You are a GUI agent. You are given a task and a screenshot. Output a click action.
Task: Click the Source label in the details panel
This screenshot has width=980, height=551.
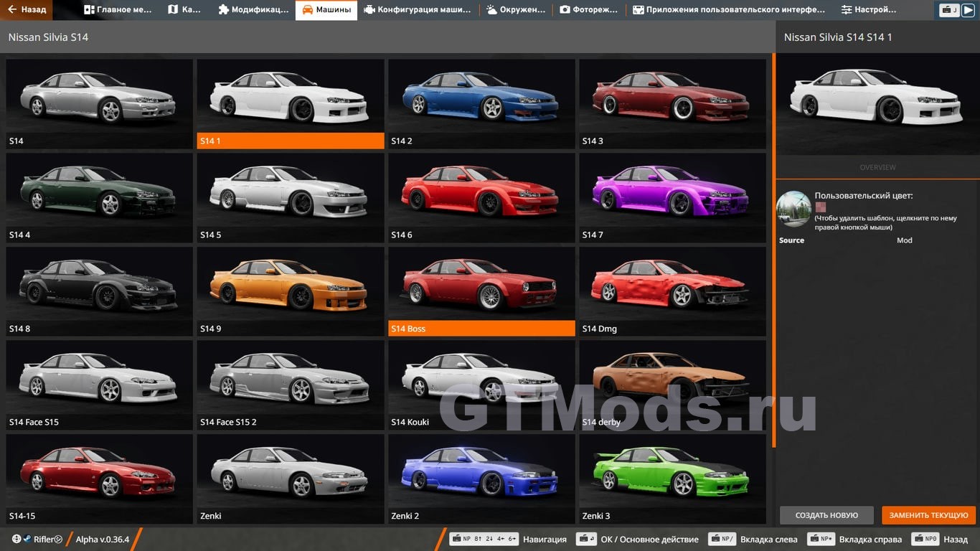point(791,240)
